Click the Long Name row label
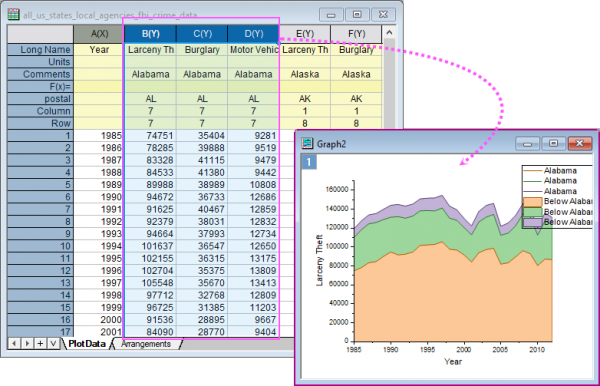Screen dimensions: 600x386 point(41,50)
